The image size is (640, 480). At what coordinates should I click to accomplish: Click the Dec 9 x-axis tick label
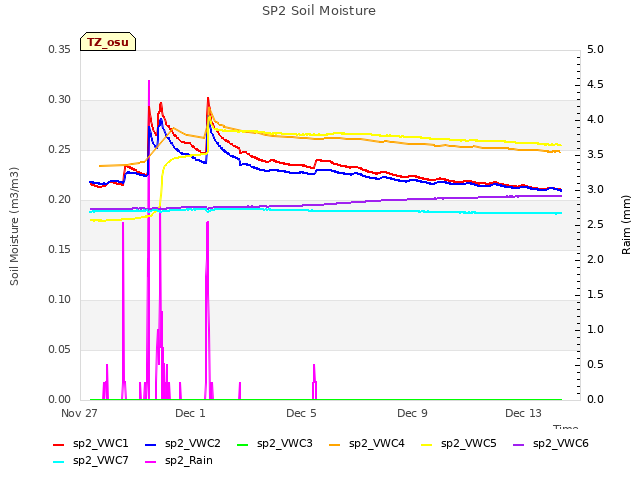click(412, 413)
